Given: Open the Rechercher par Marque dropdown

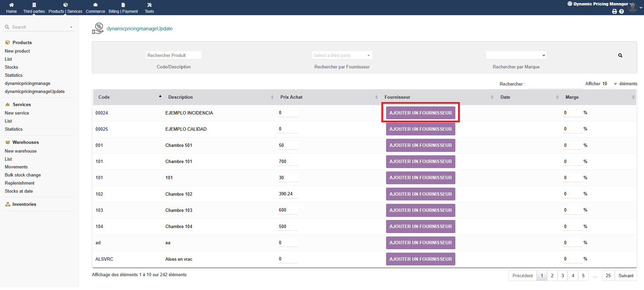Looking at the screenshot, I should click(516, 55).
